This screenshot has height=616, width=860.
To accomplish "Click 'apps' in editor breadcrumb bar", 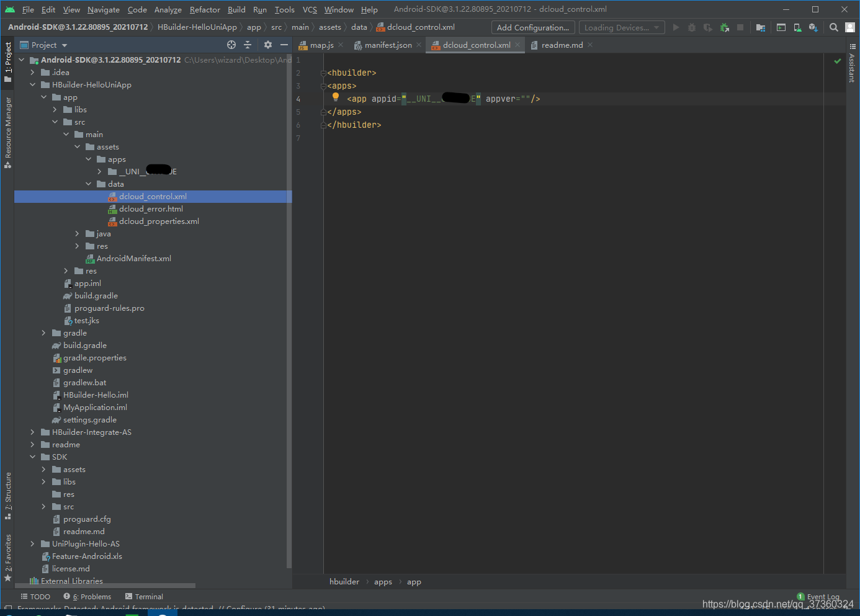I will [383, 582].
